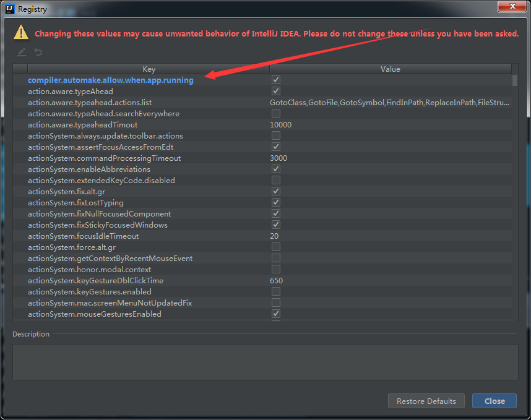The width and height of the screenshot is (531, 420).
Task: Click the Close button
Action: (494, 401)
